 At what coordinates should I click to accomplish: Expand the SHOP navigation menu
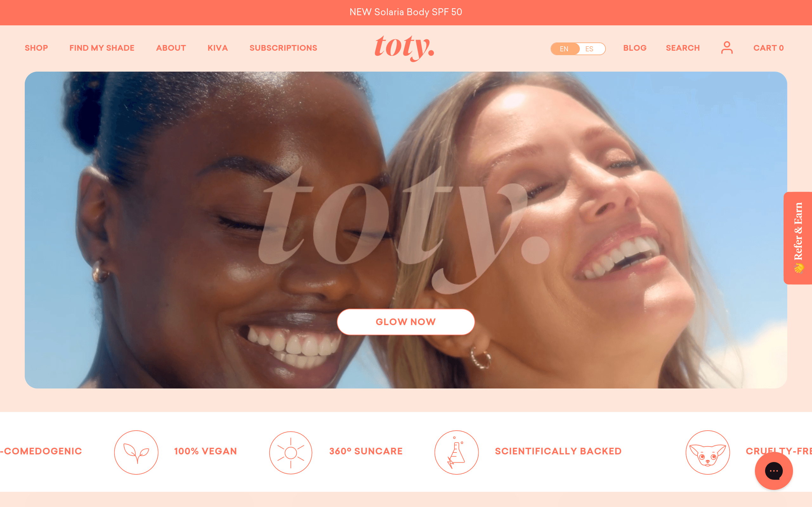click(36, 48)
